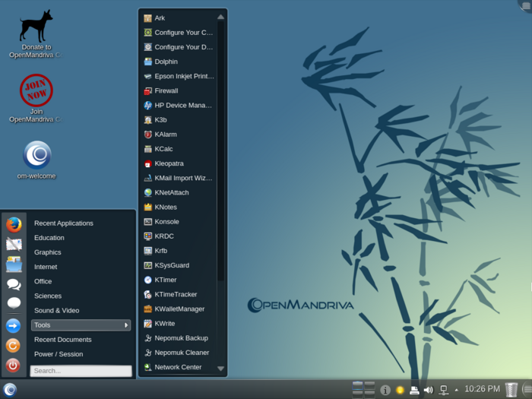Click the clock showing 10:26 PM
This screenshot has width=532, height=399.
point(482,389)
